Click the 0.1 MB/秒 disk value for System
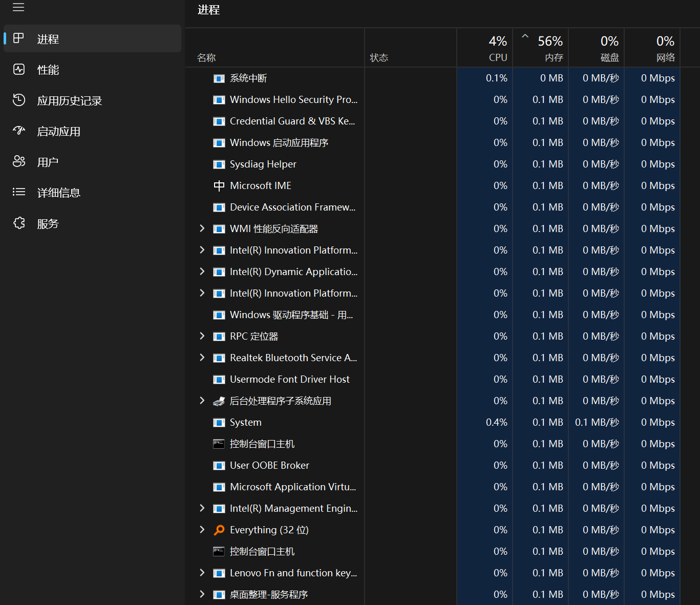The image size is (700, 605). coord(597,423)
